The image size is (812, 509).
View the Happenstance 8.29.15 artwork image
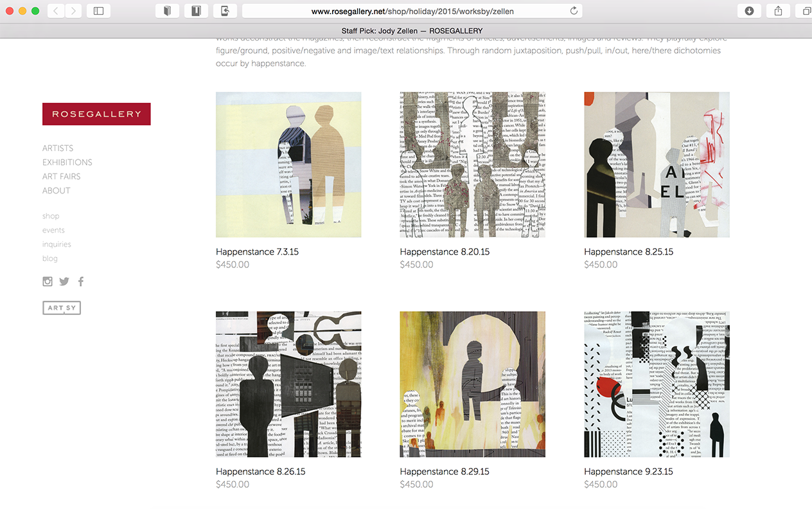tap(472, 384)
